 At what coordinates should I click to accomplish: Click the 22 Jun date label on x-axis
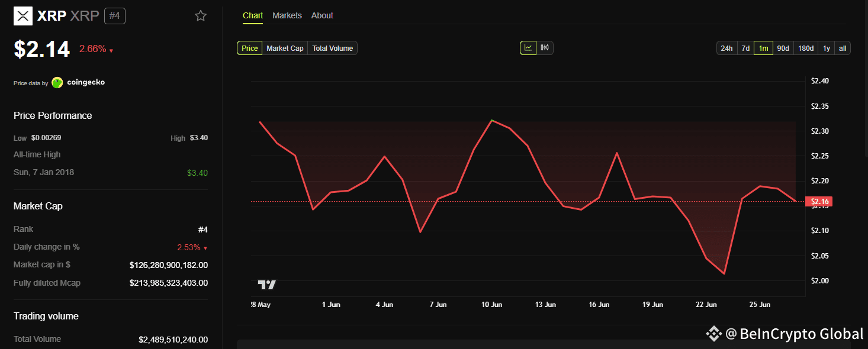tap(706, 305)
